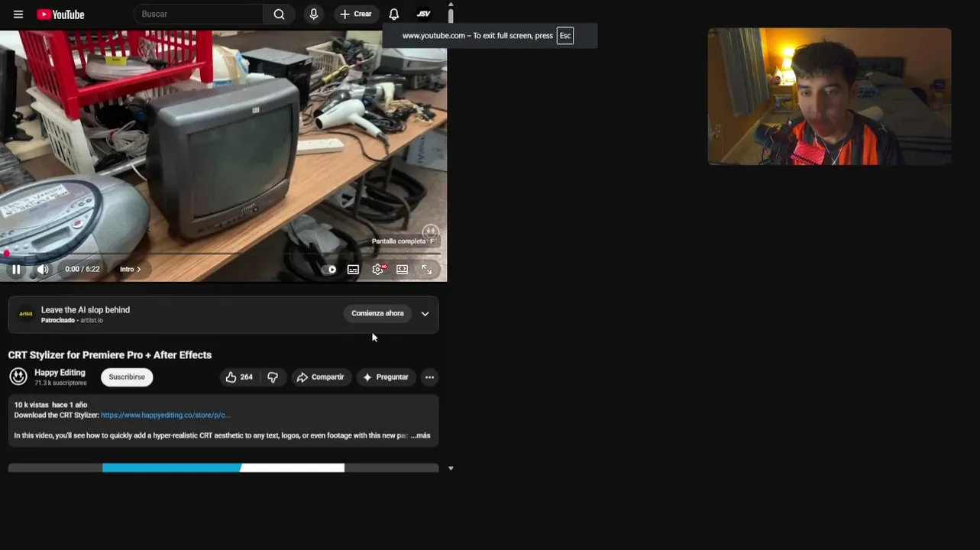
Task: Expand the sponsored ad chevron
Action: click(425, 313)
